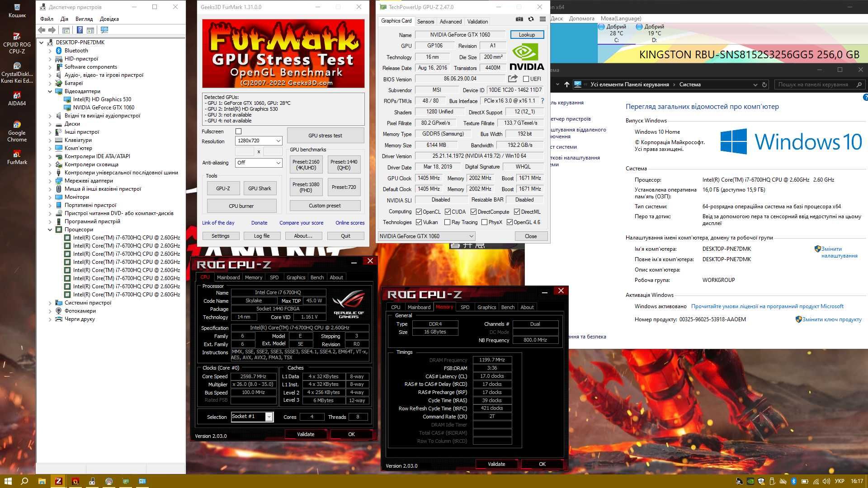Start the GPU stress test in FurMark
Screen dimensions: 868x488
point(325,136)
